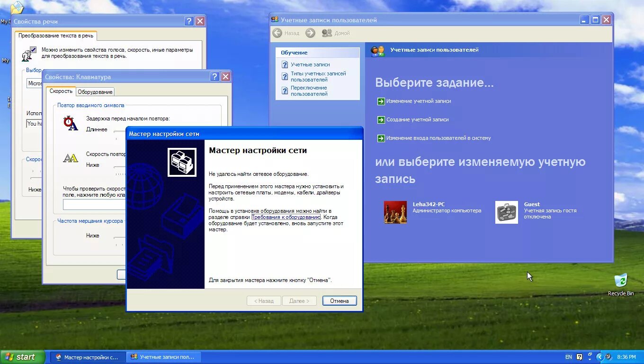This screenshot has width=644, height=364.
Task: Click the help icon beside Учетные записи topic
Action: [285, 64]
